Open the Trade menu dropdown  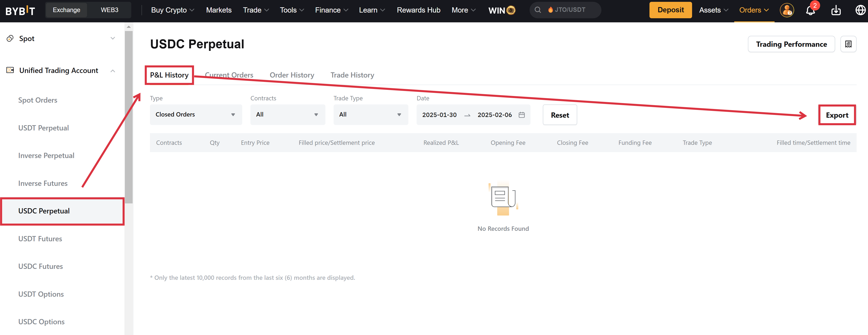[256, 10]
